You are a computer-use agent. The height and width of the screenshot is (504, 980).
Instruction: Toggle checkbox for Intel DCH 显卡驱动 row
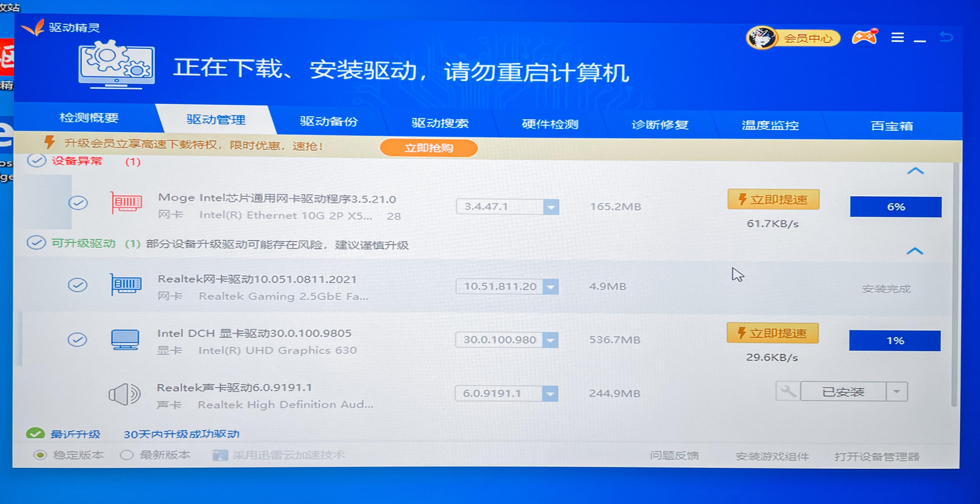point(77,340)
